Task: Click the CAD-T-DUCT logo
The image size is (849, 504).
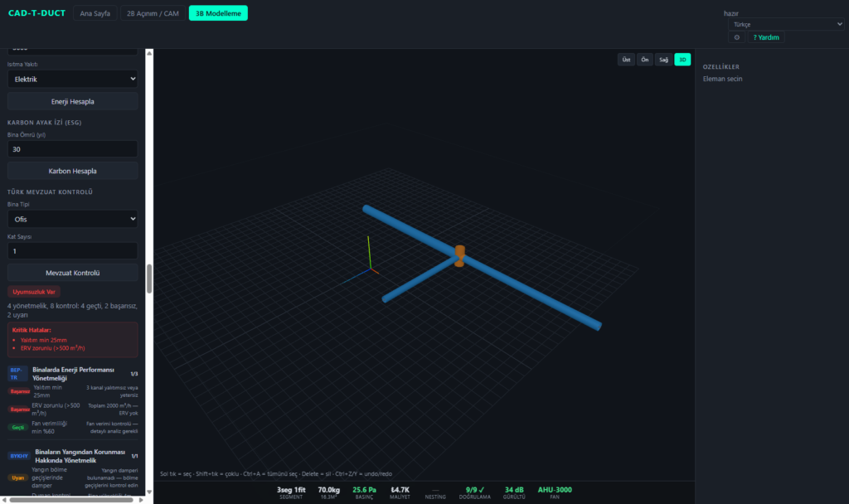Action: (36, 13)
